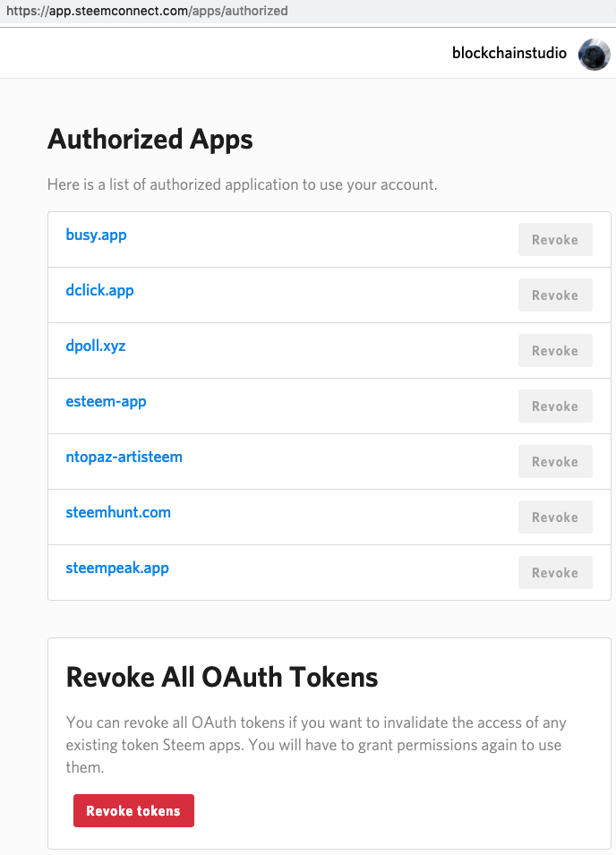Open the esteem-app link
This screenshot has height=855, width=616.
coord(106,402)
